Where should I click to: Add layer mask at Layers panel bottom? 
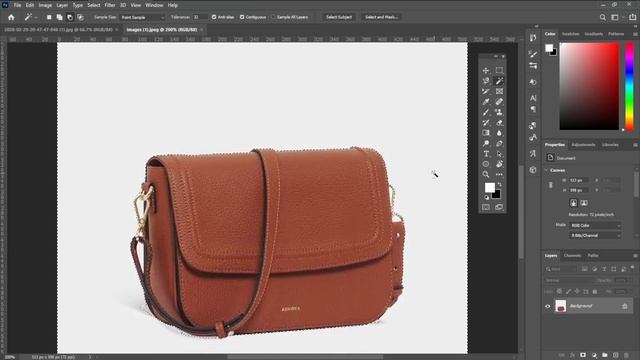583,356
